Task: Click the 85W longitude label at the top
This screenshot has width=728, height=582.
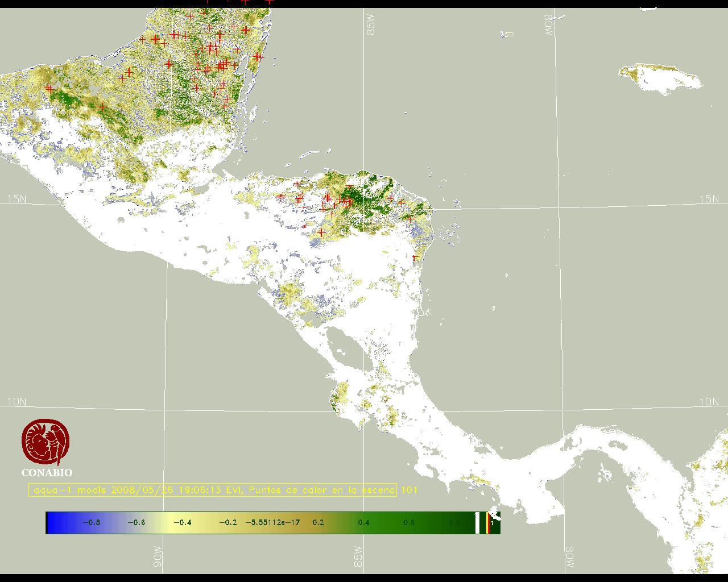Action: (371, 25)
